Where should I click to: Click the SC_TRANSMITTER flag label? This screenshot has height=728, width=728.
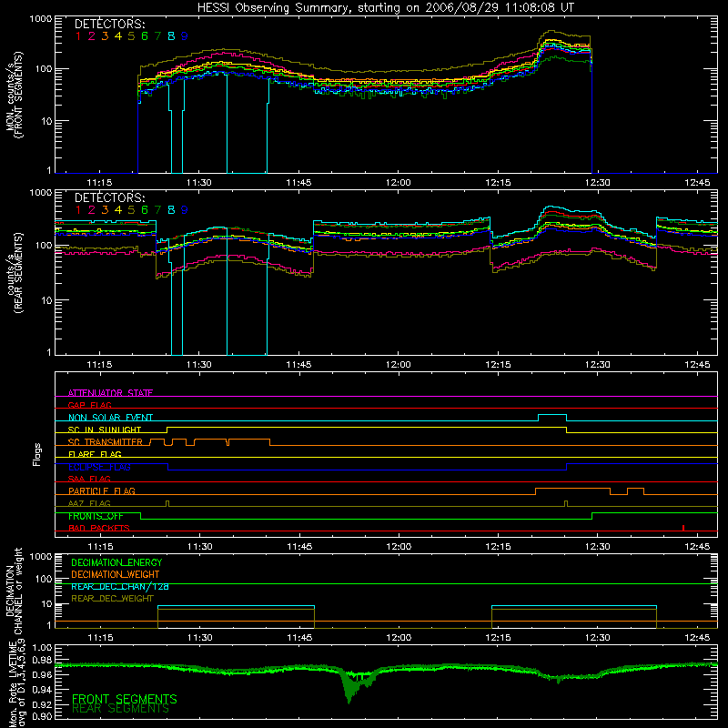105,442
